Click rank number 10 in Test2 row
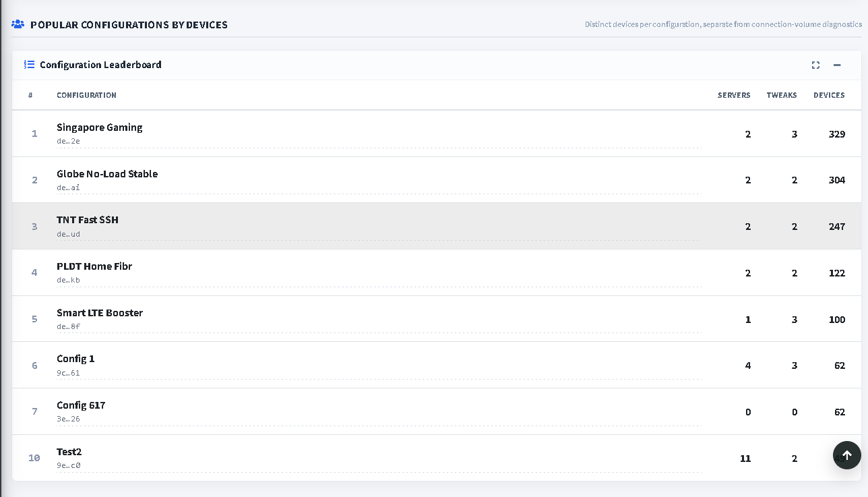Image resolution: width=868 pixels, height=497 pixels. 34,458
